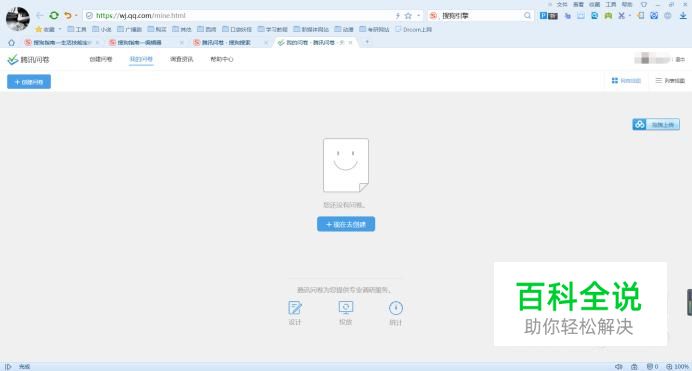The image size is (692, 371).
Task: Switch to grid view toggle
Action: 626,81
